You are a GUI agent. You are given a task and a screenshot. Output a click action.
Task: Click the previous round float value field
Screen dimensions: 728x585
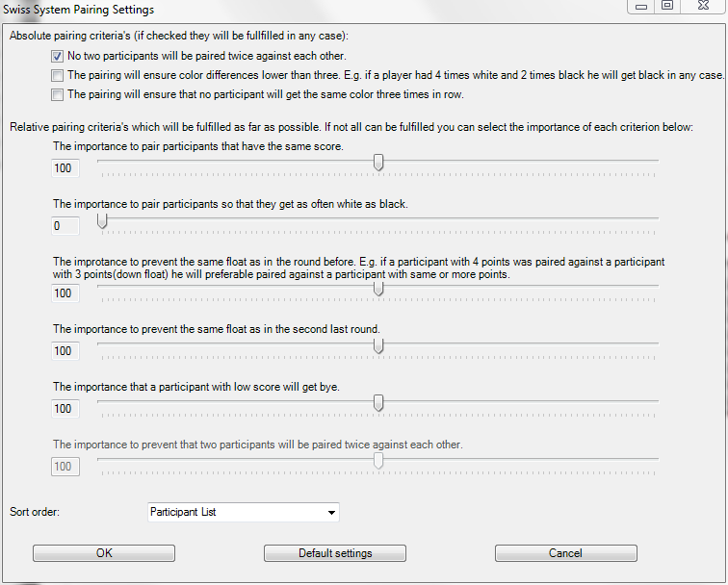(65, 293)
